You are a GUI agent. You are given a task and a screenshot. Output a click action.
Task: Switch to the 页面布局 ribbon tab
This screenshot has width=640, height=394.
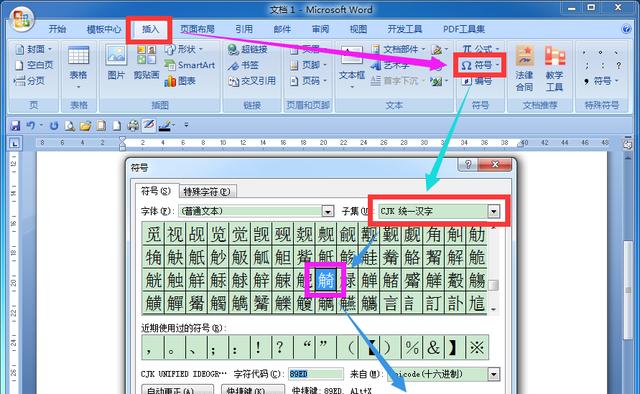click(198, 29)
